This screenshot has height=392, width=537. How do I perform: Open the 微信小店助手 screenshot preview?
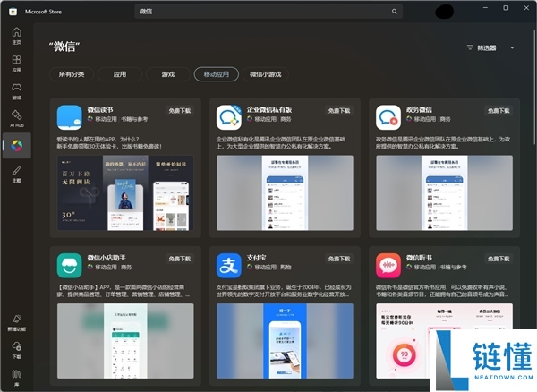pos(125,341)
